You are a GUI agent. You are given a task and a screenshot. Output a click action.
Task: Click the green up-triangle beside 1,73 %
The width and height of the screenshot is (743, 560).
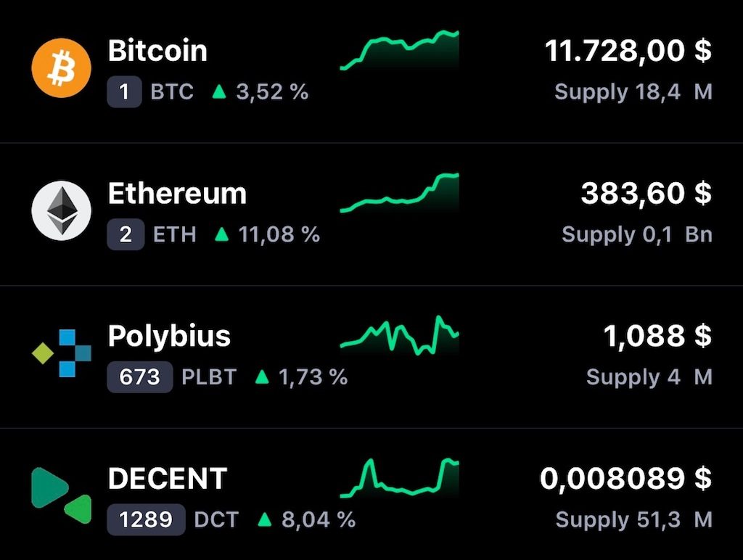[x=262, y=377]
